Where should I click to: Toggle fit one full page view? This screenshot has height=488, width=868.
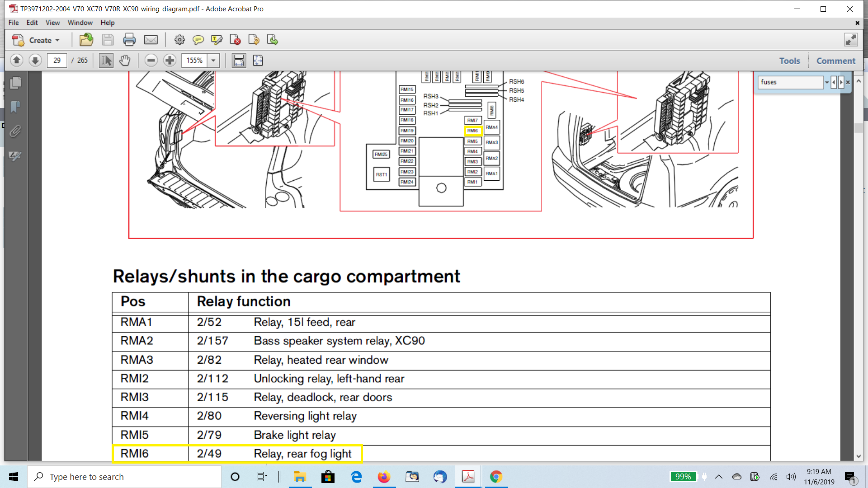click(x=258, y=61)
